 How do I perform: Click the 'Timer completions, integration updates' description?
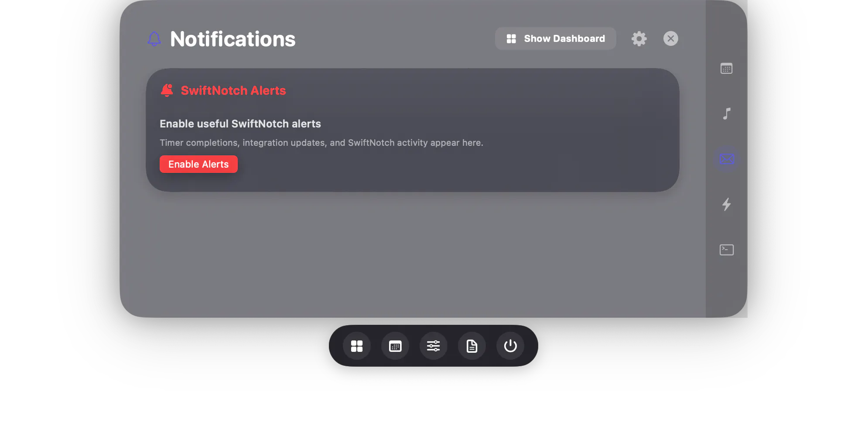click(x=321, y=143)
